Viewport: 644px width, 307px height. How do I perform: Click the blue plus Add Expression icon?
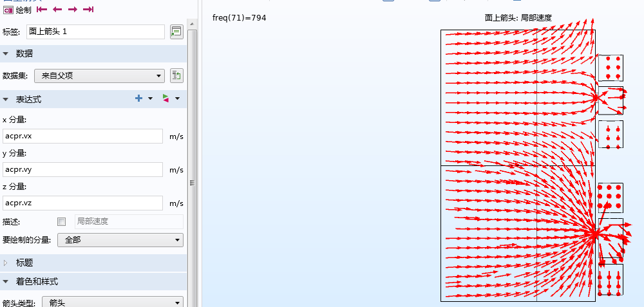point(138,98)
